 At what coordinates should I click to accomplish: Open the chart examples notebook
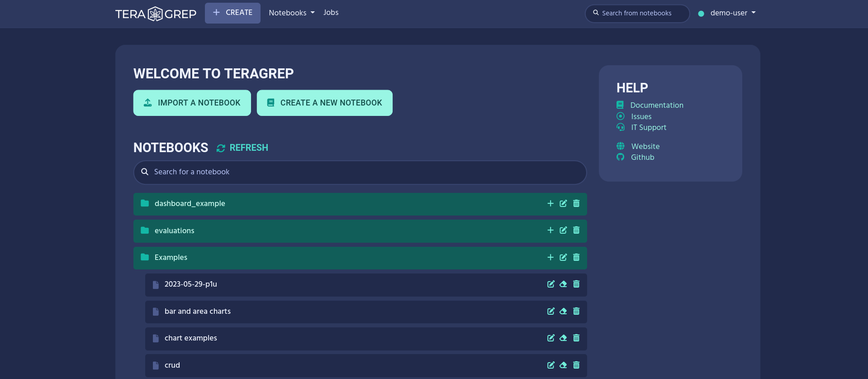[191, 338]
